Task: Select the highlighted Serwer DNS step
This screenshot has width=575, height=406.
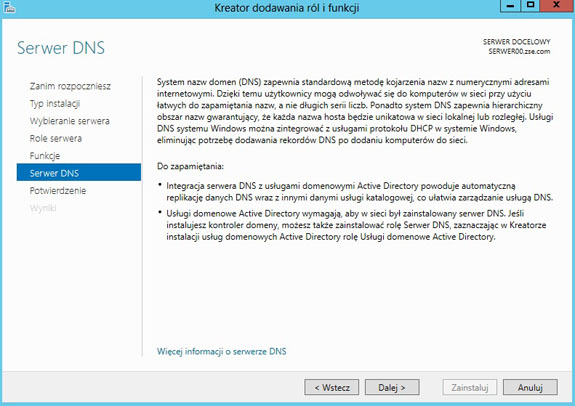Action: coord(79,172)
